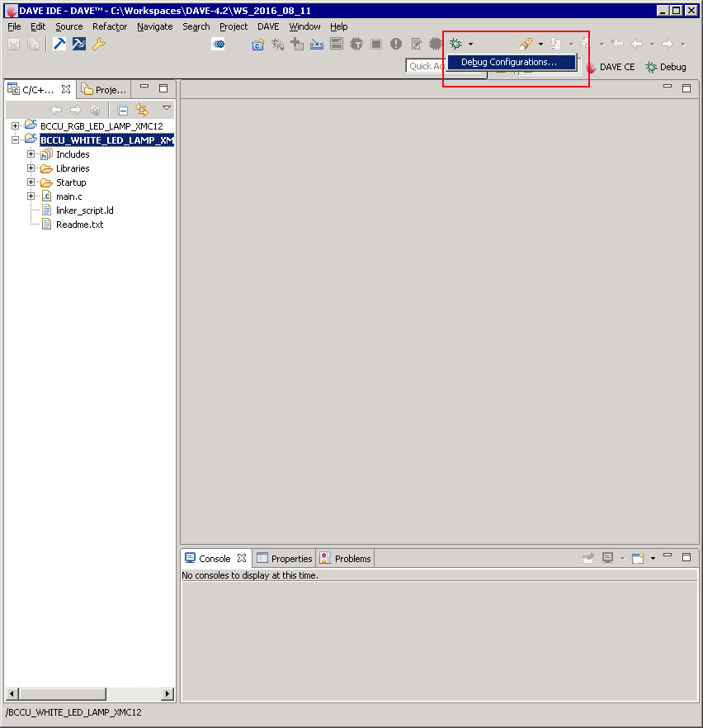
Task: Switch to the Problems tab
Action: click(x=346, y=559)
